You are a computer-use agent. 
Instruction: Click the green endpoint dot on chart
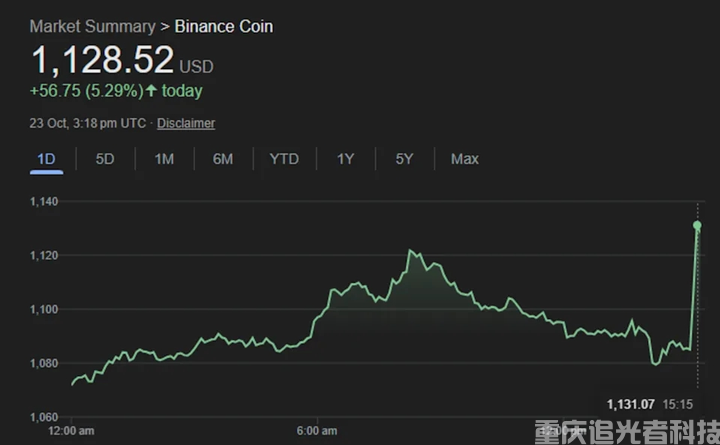pos(697,226)
